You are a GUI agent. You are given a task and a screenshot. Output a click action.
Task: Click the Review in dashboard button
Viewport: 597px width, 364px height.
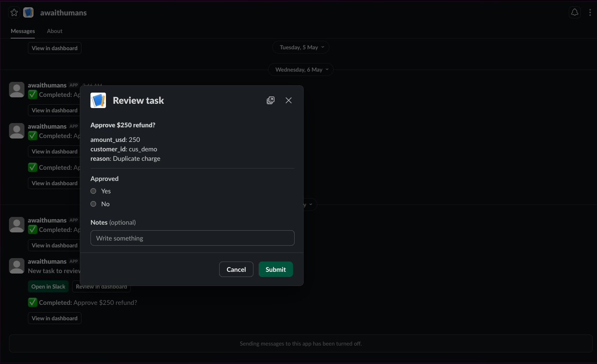(x=101, y=286)
